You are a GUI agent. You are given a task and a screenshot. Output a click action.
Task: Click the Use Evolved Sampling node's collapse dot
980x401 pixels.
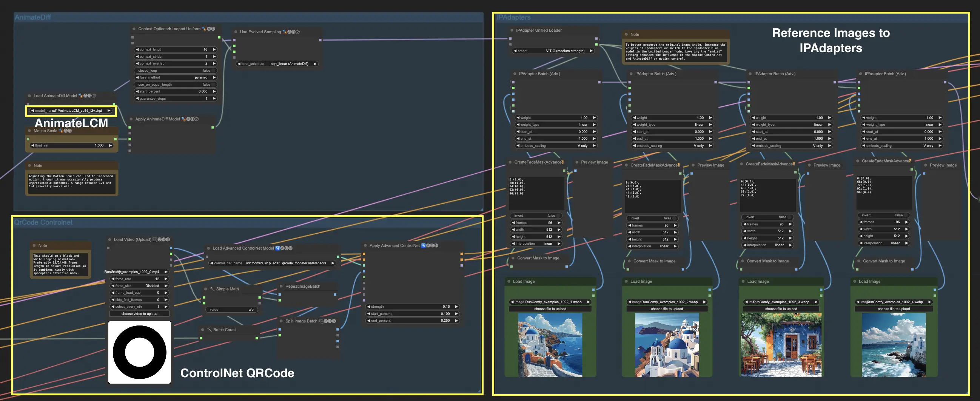(x=236, y=32)
